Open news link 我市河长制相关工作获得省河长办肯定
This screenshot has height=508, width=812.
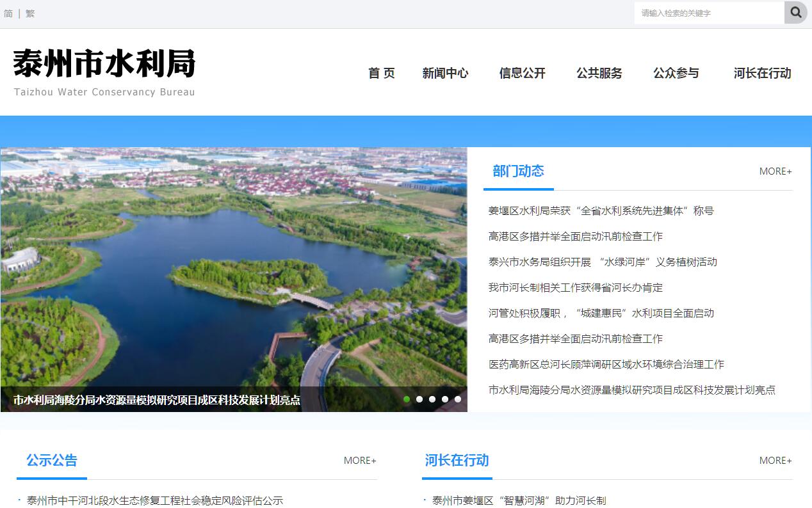[x=575, y=288]
